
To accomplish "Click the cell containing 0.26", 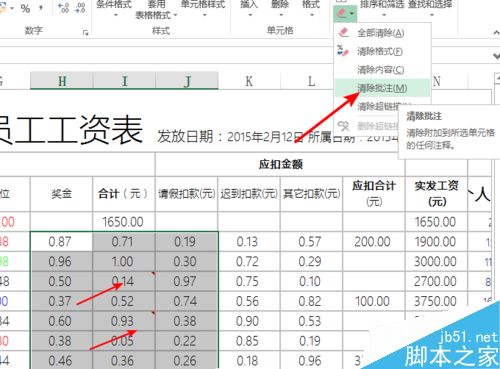I will (187, 361).
